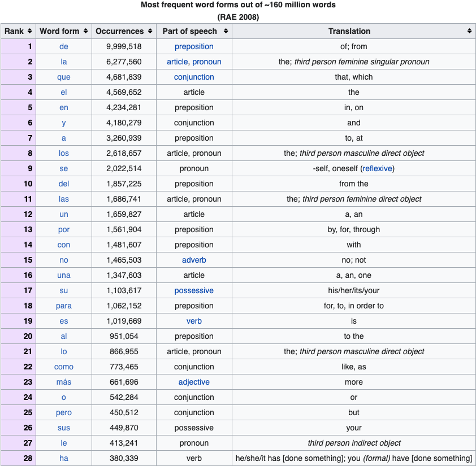
Task: Click the 'adverb' part of speech link
Action: pyautogui.click(x=194, y=260)
